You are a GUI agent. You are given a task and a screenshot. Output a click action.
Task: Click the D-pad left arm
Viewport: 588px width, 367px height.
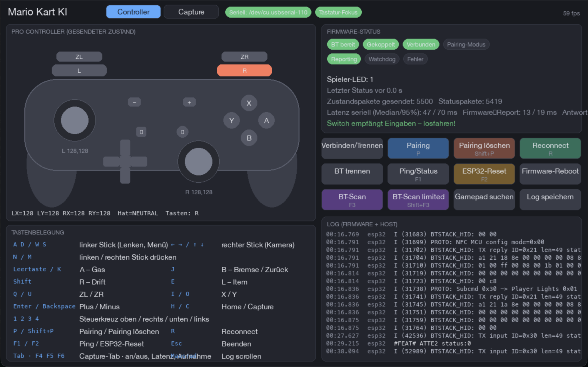[111, 161]
